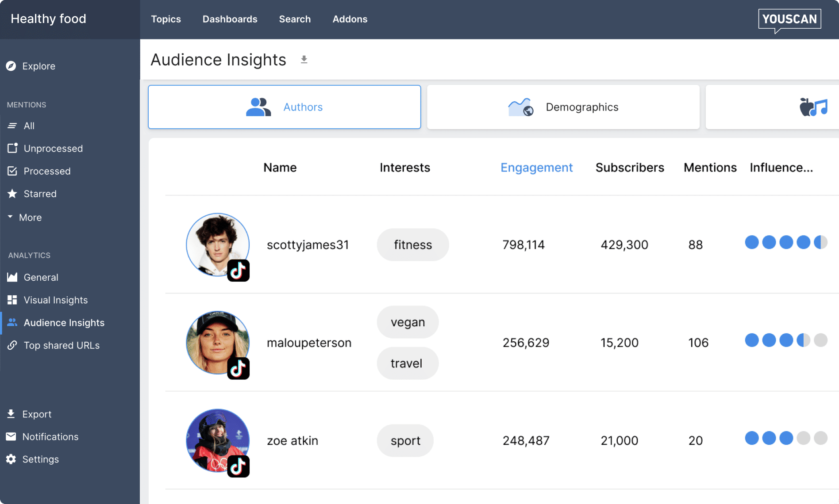Click the maloupeterson author name
Screen dimensions: 839x504
tap(309, 343)
